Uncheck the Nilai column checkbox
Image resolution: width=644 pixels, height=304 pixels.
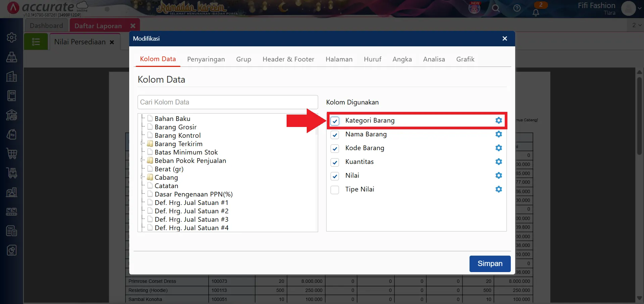click(x=335, y=176)
